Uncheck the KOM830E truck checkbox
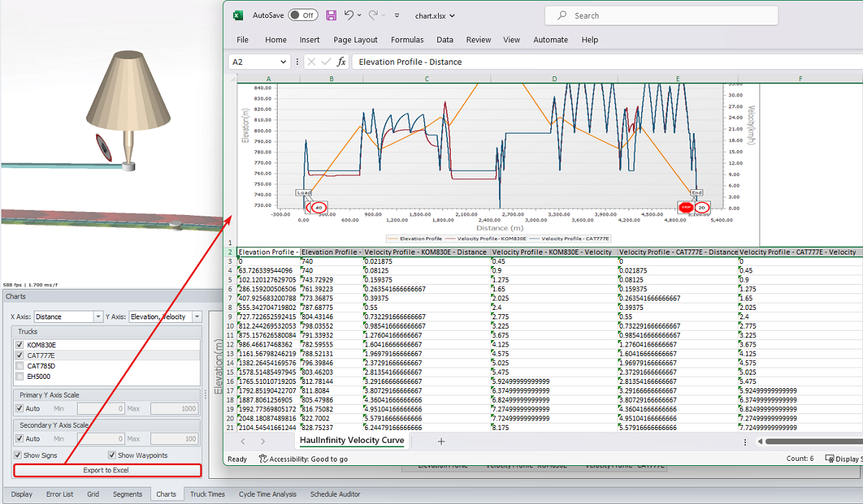 [20, 345]
